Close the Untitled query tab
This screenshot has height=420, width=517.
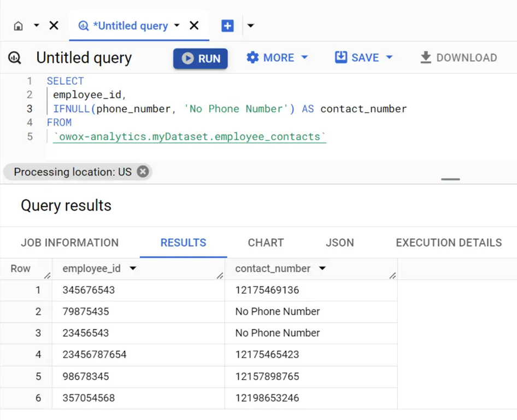pos(194,25)
